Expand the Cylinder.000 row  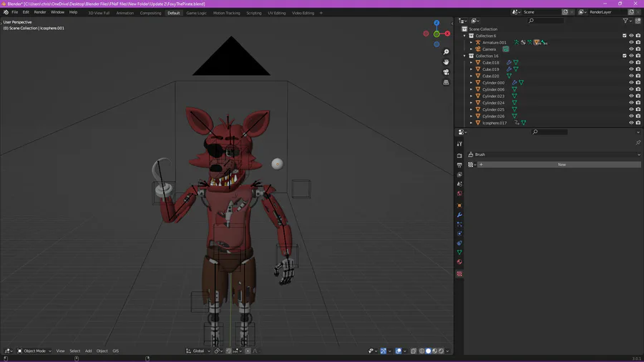tap(471, 83)
